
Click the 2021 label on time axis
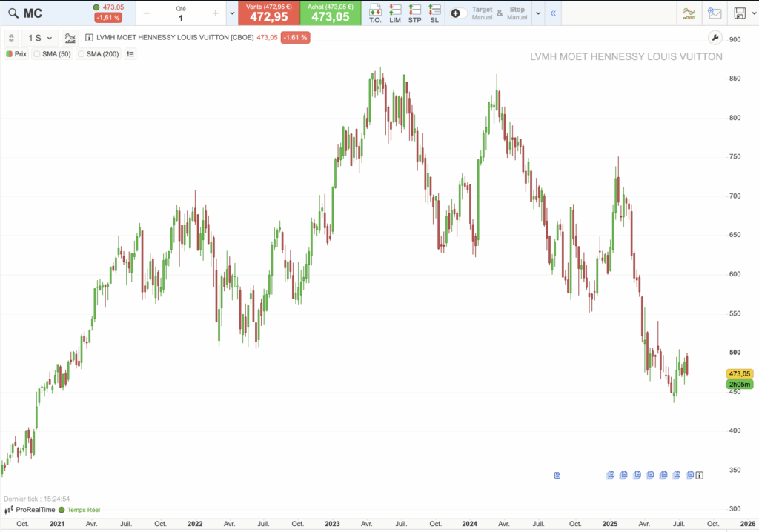click(x=56, y=524)
